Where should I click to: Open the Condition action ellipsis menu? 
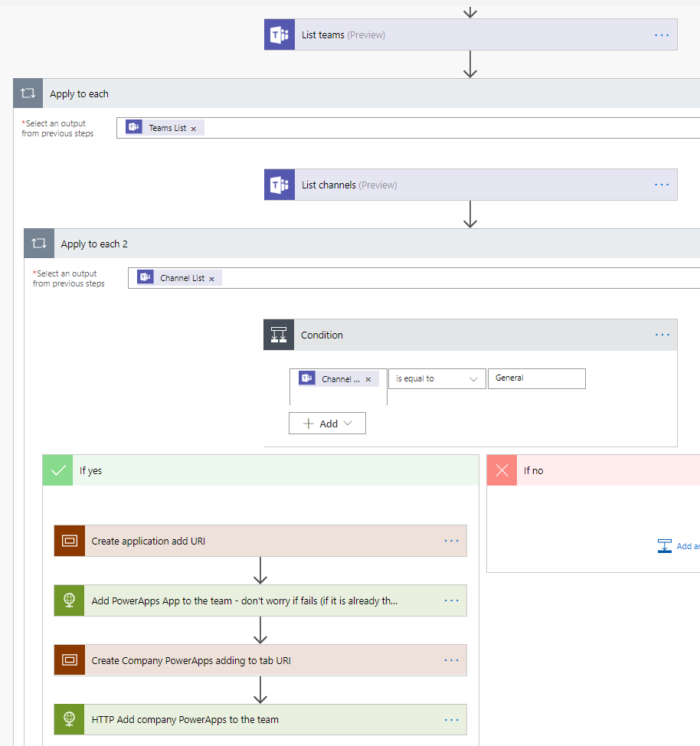tap(662, 335)
